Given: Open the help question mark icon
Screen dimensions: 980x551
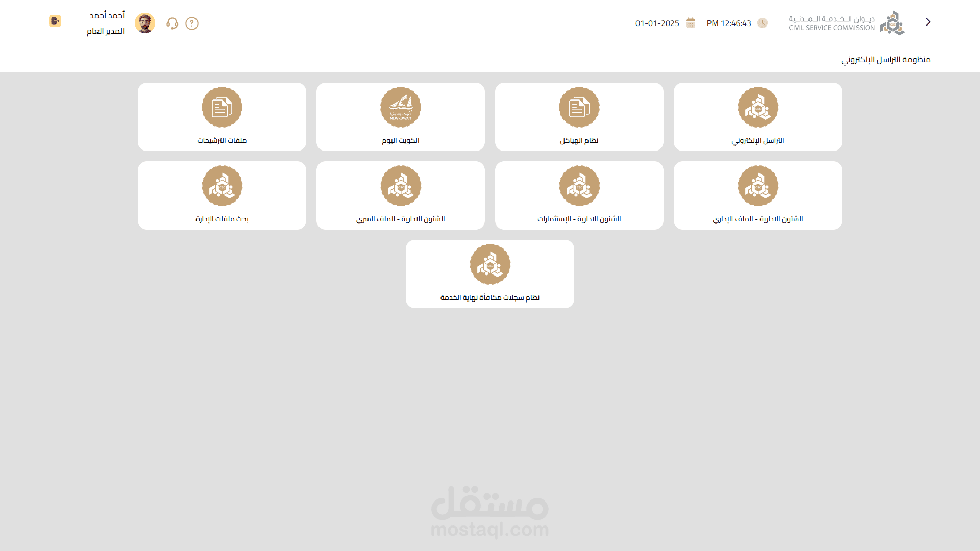Looking at the screenshot, I should pyautogui.click(x=192, y=23).
